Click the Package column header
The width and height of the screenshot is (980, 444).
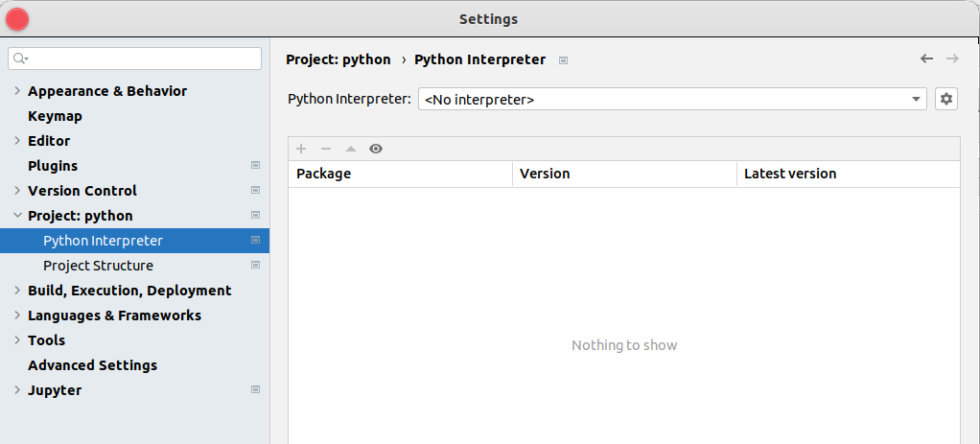(x=400, y=174)
